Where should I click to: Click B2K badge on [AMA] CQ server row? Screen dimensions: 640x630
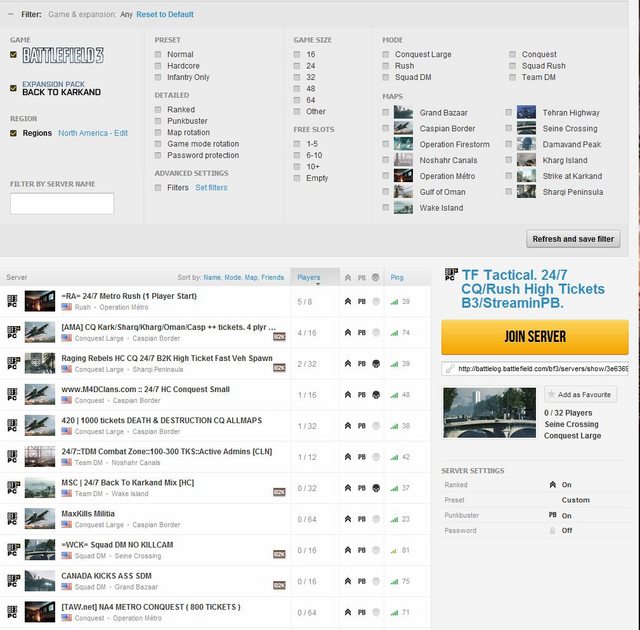pos(279,337)
